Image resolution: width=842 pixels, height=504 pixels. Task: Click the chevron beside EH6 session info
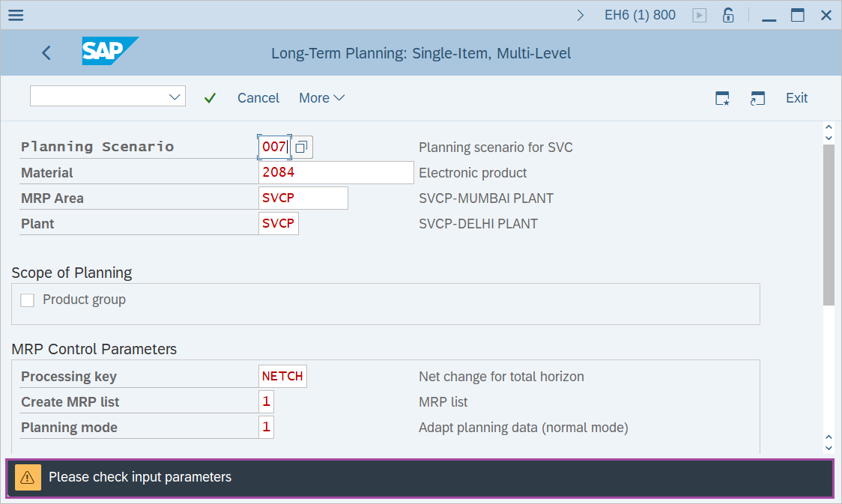[581, 13]
